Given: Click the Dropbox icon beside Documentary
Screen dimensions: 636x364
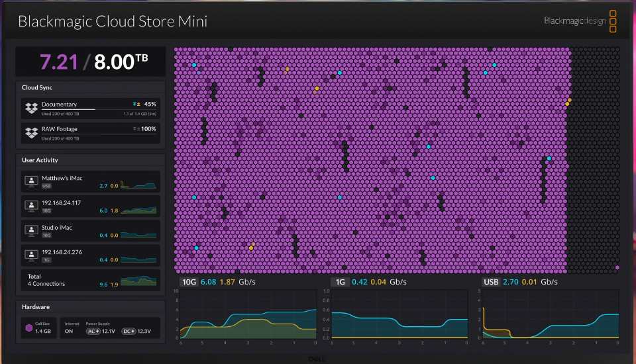Looking at the screenshot, I should [x=31, y=107].
